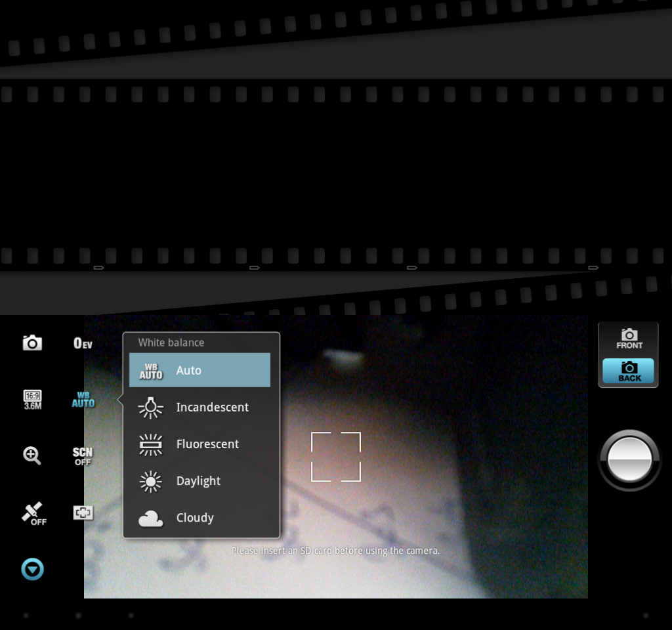Keep the BACK camera selected
Viewport: 672px width, 630px height.
(x=628, y=371)
